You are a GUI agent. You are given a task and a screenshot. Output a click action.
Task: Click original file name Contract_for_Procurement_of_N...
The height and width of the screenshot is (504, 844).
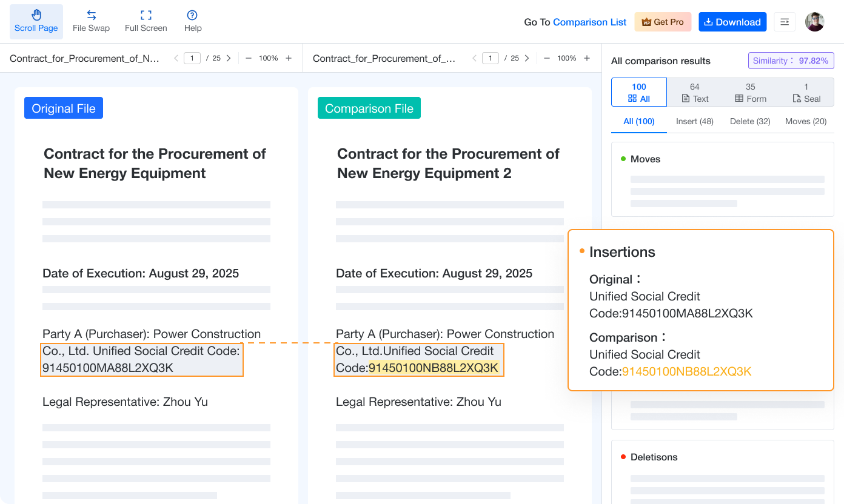(85, 58)
